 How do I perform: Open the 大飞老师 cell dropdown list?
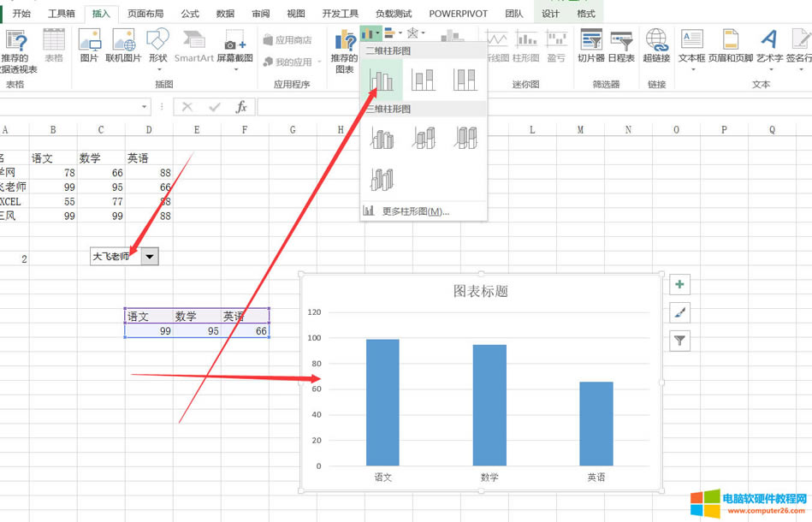(x=150, y=256)
